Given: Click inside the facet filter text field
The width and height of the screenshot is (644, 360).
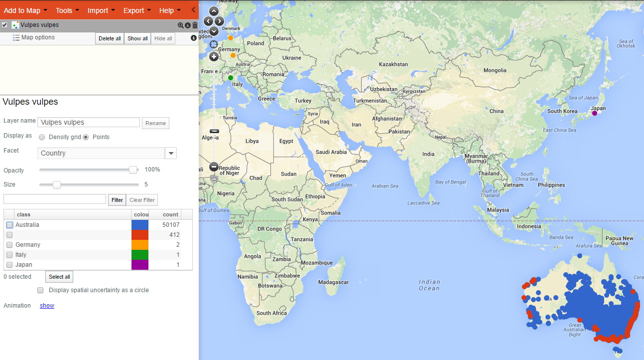Looking at the screenshot, I should 54,199.
